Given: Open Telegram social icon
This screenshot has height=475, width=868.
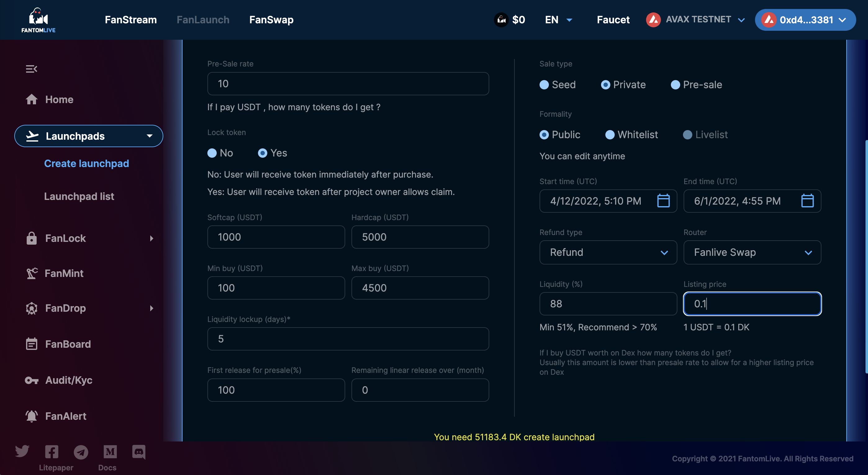Looking at the screenshot, I should point(81,452).
